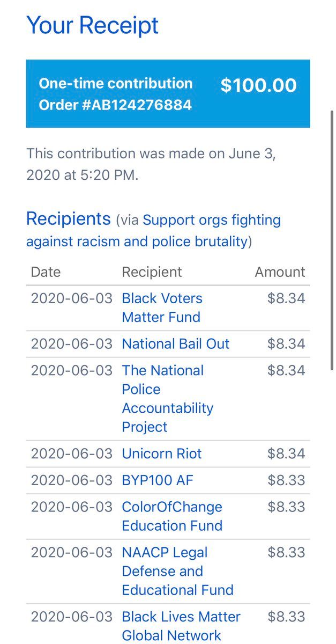Click the $8.34 amount for National Bail Out

click(x=286, y=344)
